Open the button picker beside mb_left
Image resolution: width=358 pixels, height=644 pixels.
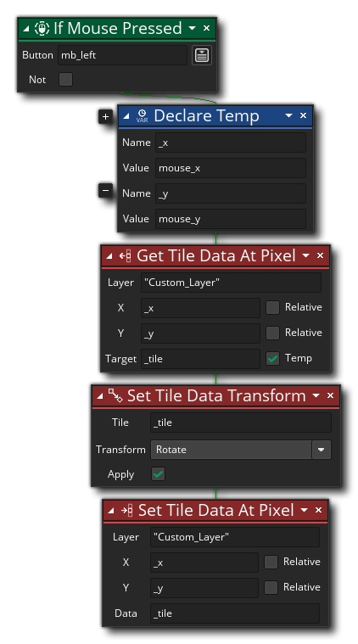pyautogui.click(x=202, y=55)
